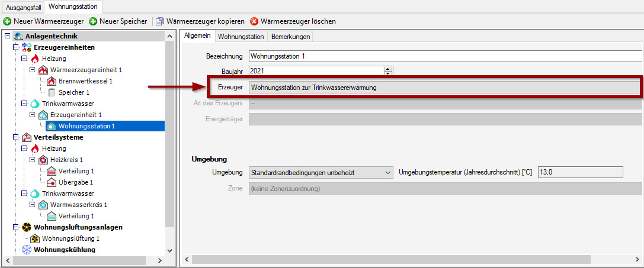Select Speicher 1 in the tree
The height and width of the screenshot is (268, 644).
click(x=73, y=92)
